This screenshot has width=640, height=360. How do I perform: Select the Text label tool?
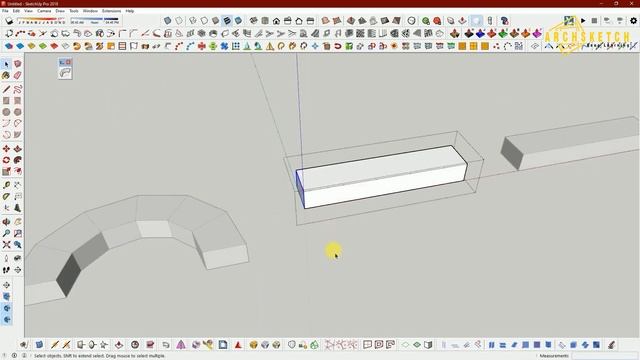[18, 197]
